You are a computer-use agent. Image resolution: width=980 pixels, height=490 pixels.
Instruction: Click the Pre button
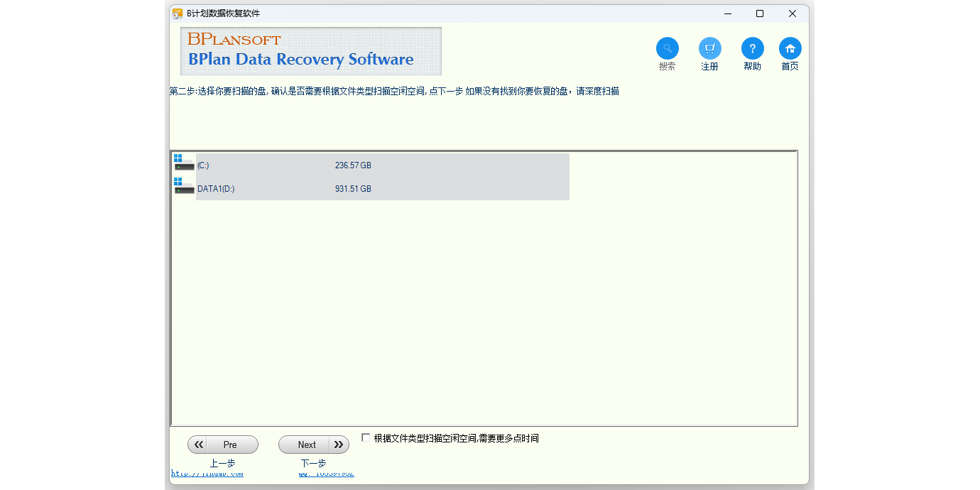click(x=223, y=445)
